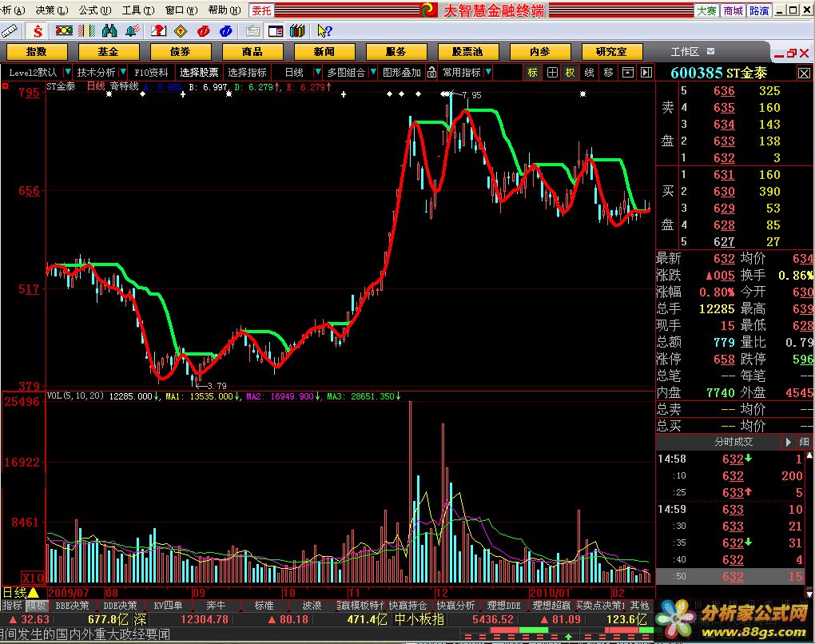This screenshot has width=815, height=644.
Task: Click the red question mark chart icon
Action: coord(158,31)
